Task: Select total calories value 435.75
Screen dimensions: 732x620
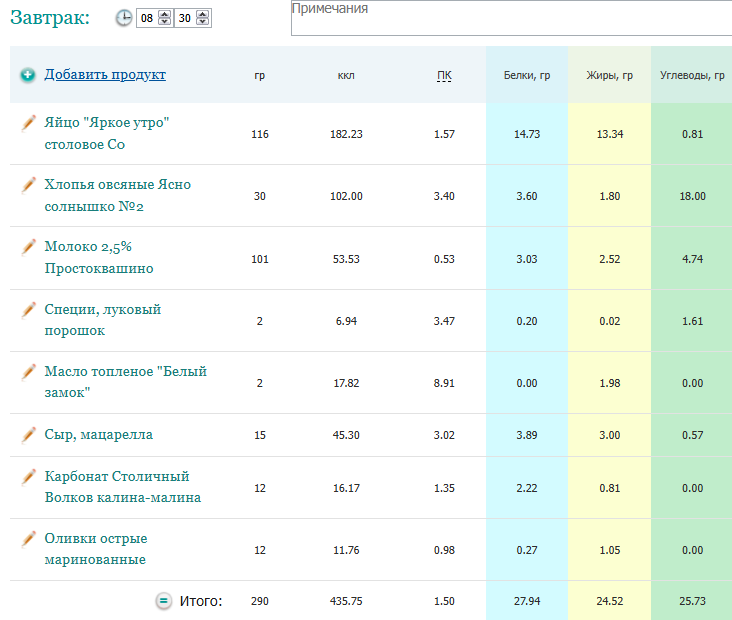Action: click(x=346, y=602)
